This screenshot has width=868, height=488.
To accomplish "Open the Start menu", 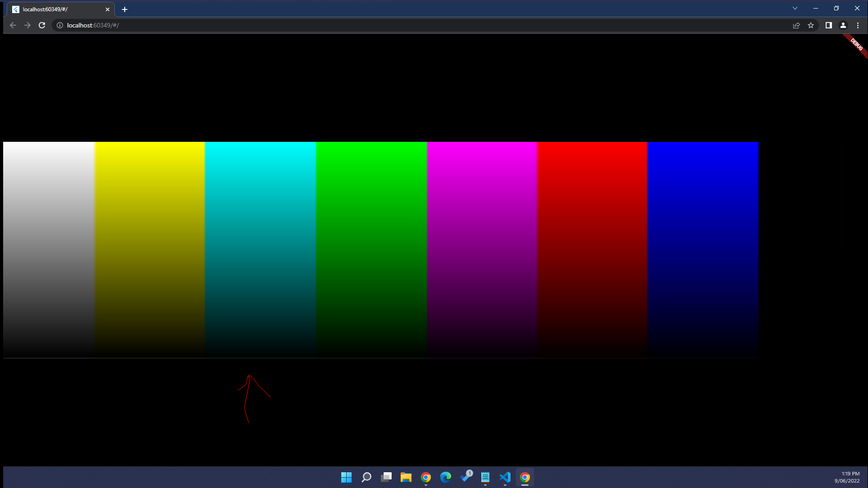I will pyautogui.click(x=346, y=478).
